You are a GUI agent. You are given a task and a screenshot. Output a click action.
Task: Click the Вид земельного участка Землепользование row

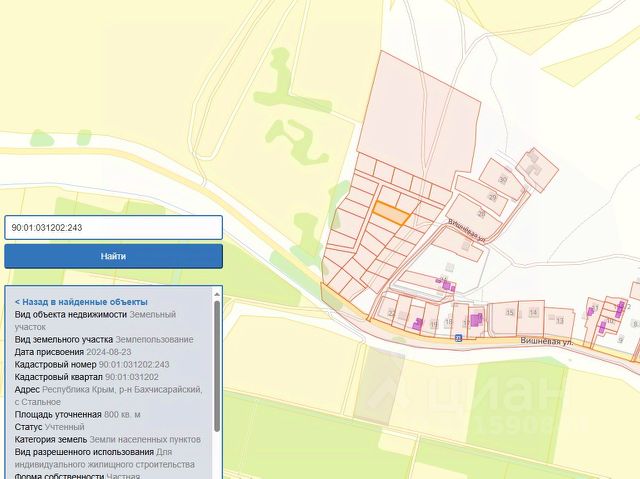[104, 339]
